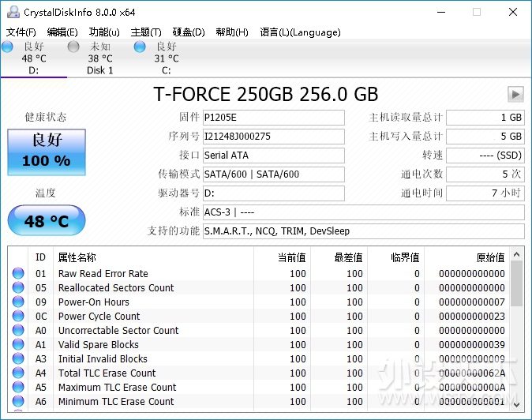Screen dimensions: 532x420
Task: Click the 48 °C temperature button
Action: tap(47, 220)
